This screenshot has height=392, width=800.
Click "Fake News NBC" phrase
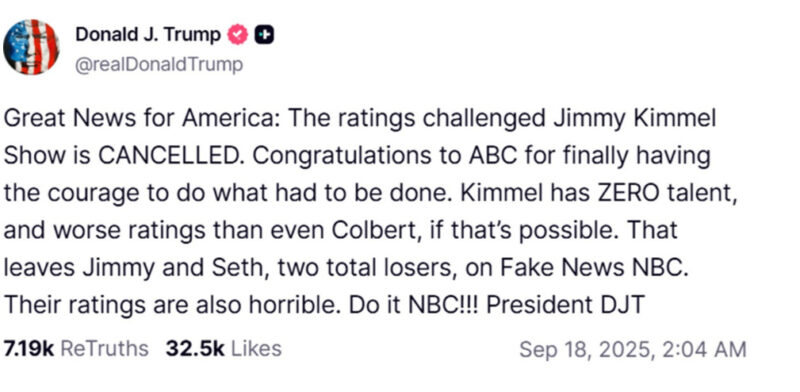pos(590,268)
